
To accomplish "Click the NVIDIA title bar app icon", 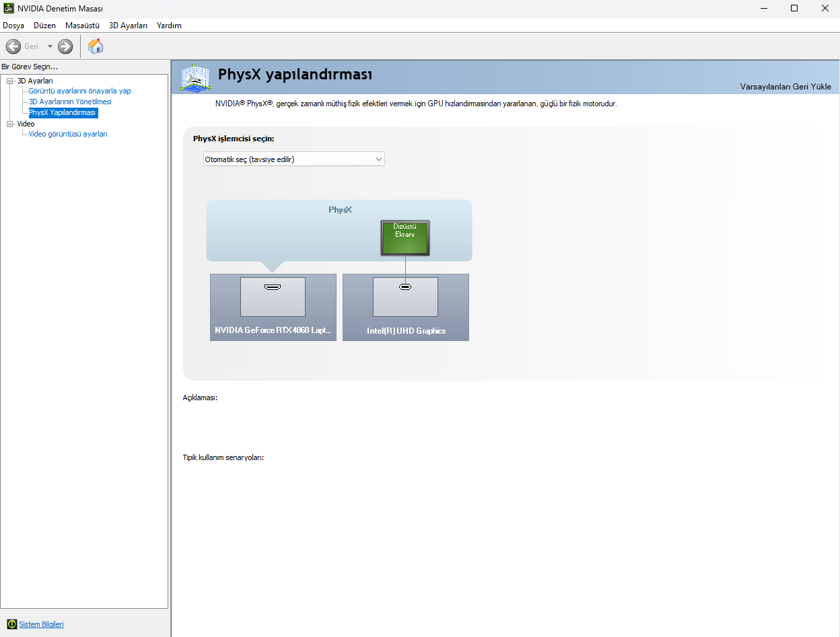I will click(x=8, y=8).
